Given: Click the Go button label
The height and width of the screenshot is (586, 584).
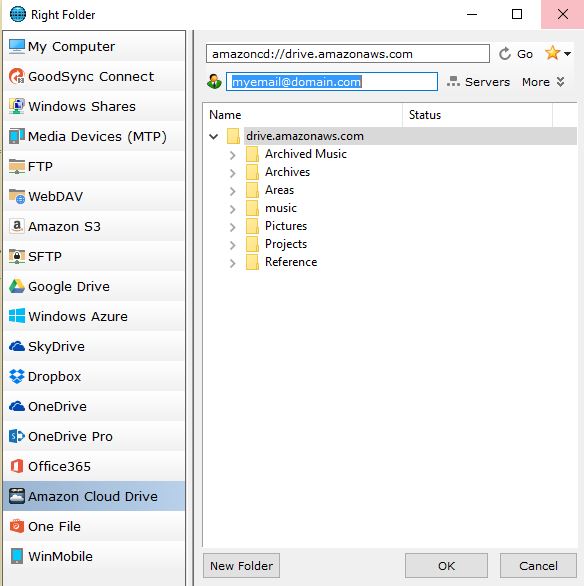Looking at the screenshot, I should tap(525, 54).
